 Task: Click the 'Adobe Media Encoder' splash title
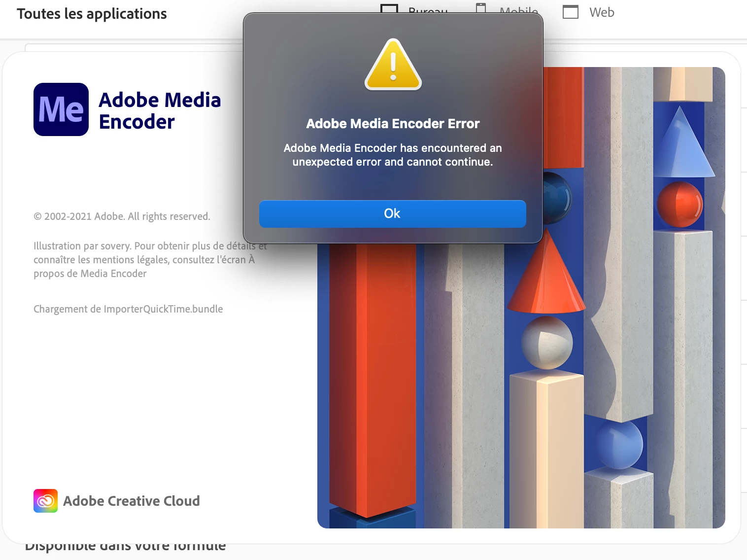160,110
